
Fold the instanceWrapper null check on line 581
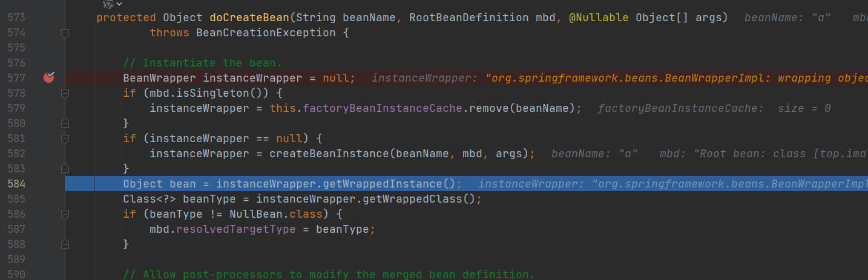click(65, 138)
